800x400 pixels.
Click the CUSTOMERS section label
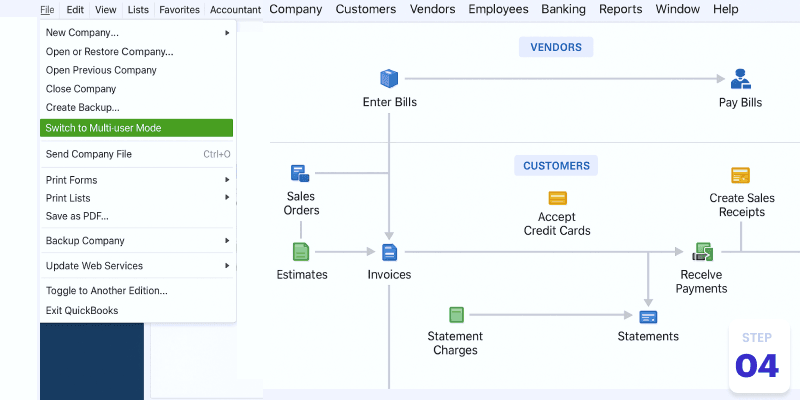coord(556,165)
